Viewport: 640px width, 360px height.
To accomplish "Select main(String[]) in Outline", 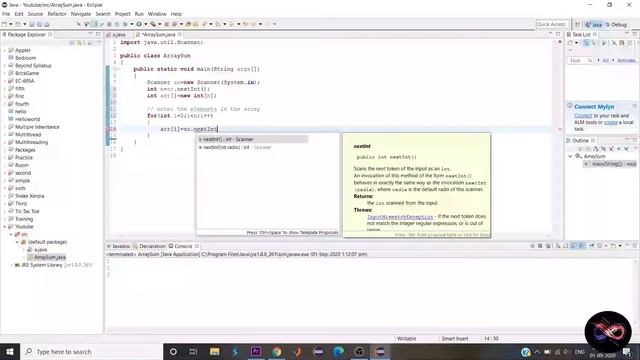I will pyautogui.click(x=611, y=164).
